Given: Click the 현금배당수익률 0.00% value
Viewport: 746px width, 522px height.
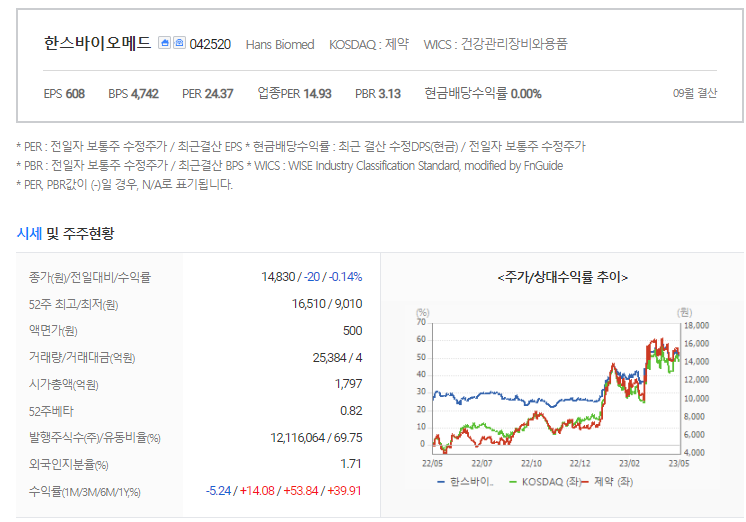Looking at the screenshot, I should click(483, 93).
